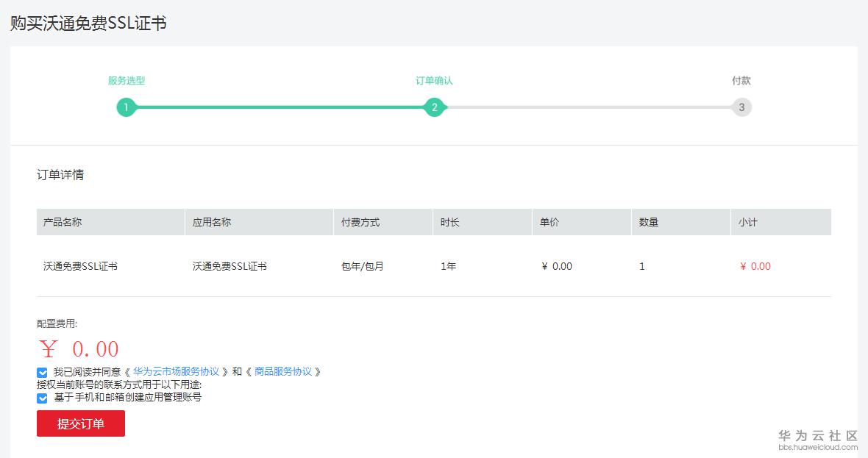Viewport: 868px width, 458px height.
Task: Click the 付款 step label
Action: pos(742,81)
